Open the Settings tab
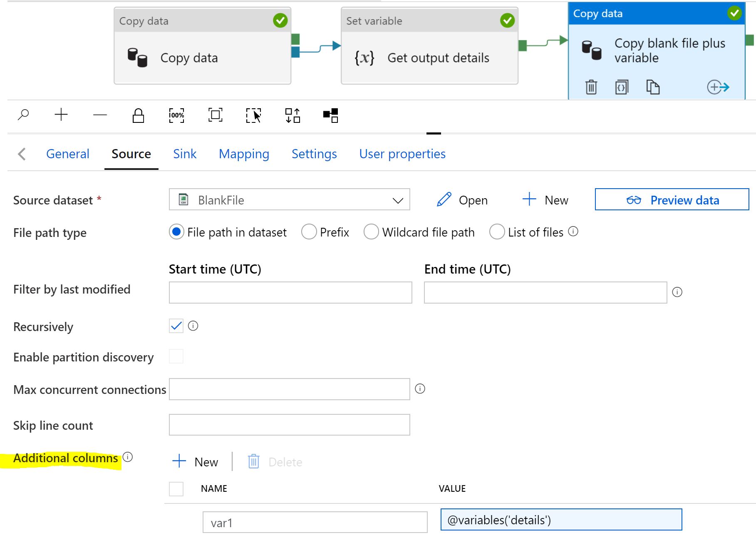 point(314,154)
